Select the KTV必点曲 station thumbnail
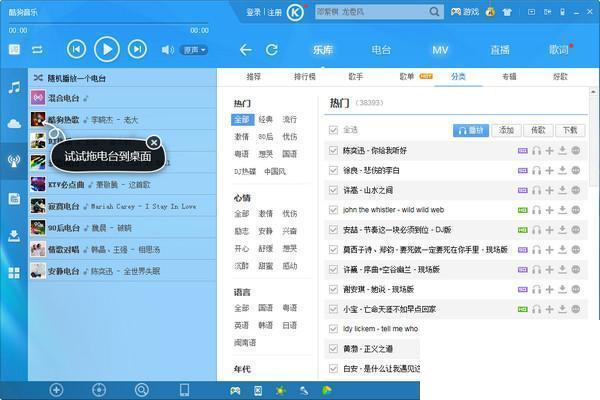 [38, 184]
